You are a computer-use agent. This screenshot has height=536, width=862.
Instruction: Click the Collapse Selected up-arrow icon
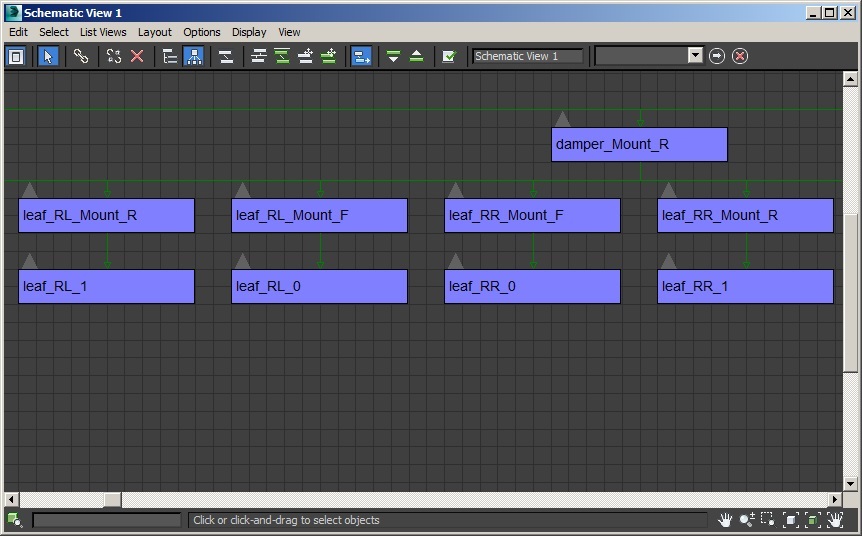pos(417,56)
